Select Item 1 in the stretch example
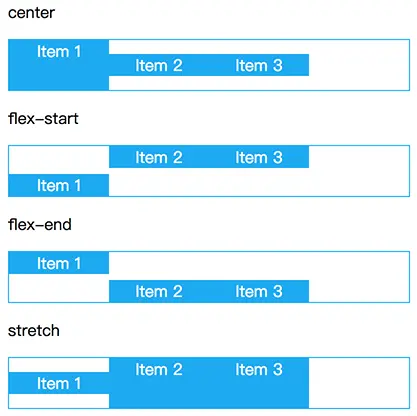The height and width of the screenshot is (416, 417). coord(59,383)
